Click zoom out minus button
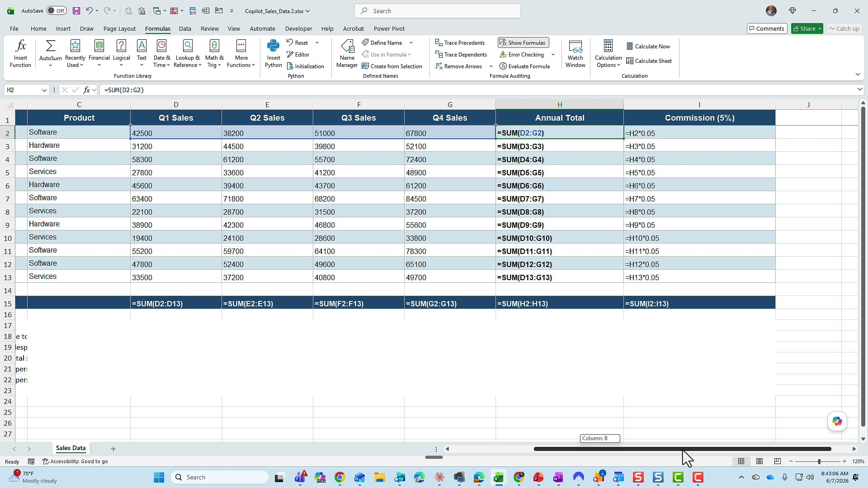Viewport: 868px width, 488px height. [791, 461]
